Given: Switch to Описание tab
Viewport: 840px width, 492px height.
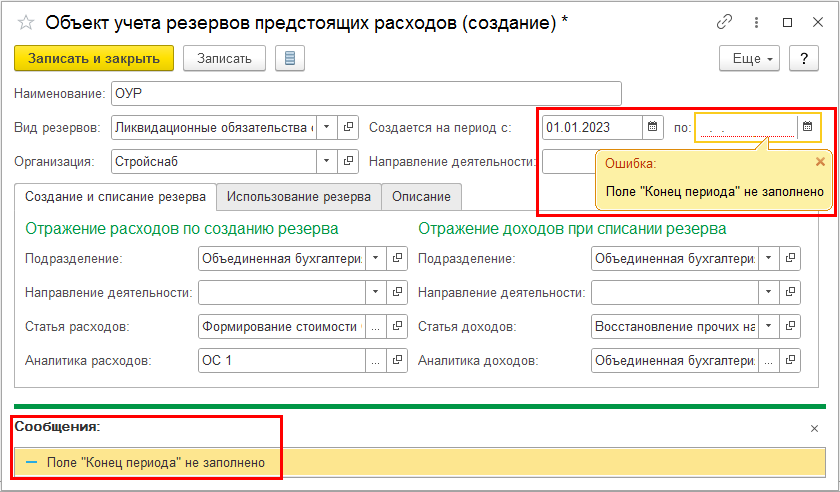Looking at the screenshot, I should [x=421, y=197].
